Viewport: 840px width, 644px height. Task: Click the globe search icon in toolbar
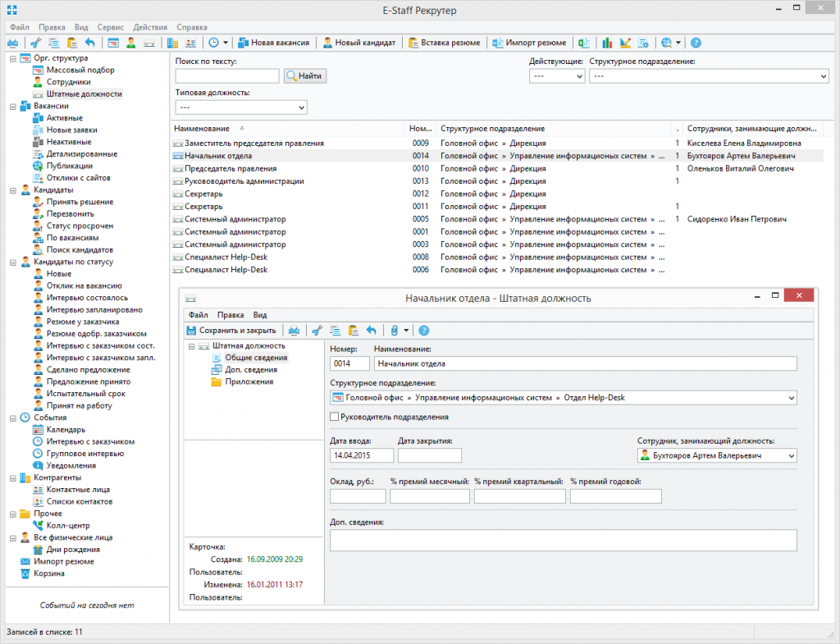coord(666,43)
